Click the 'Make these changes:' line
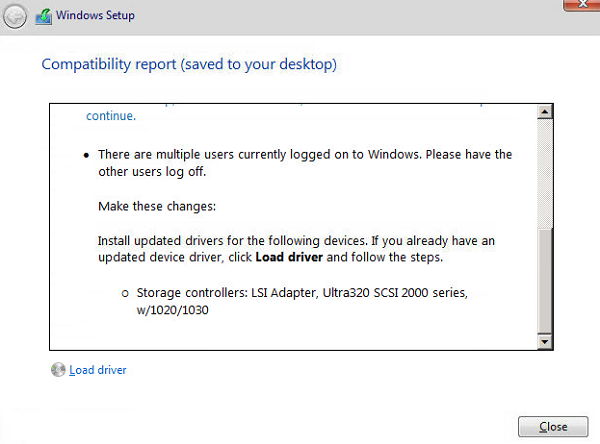600x444 pixels. click(x=157, y=206)
